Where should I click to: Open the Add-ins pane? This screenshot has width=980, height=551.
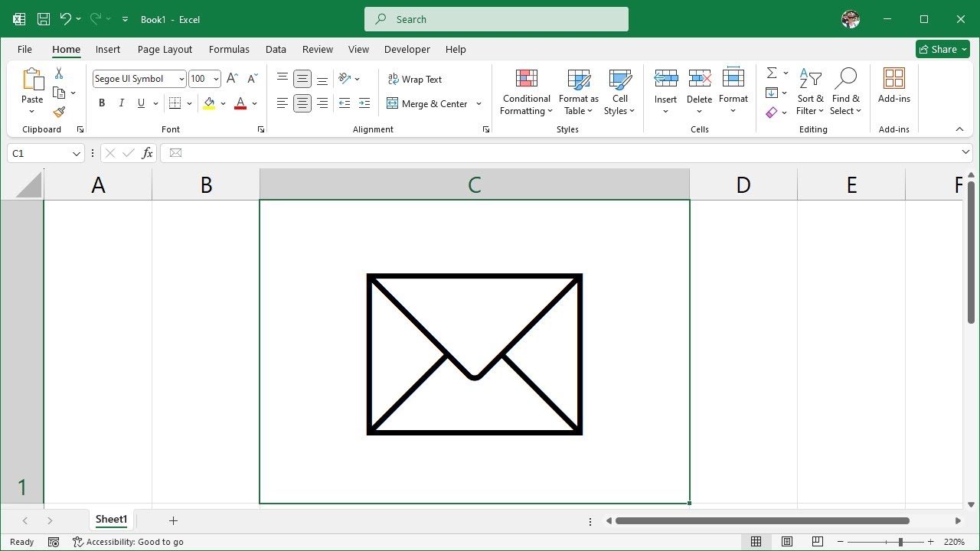pyautogui.click(x=894, y=86)
